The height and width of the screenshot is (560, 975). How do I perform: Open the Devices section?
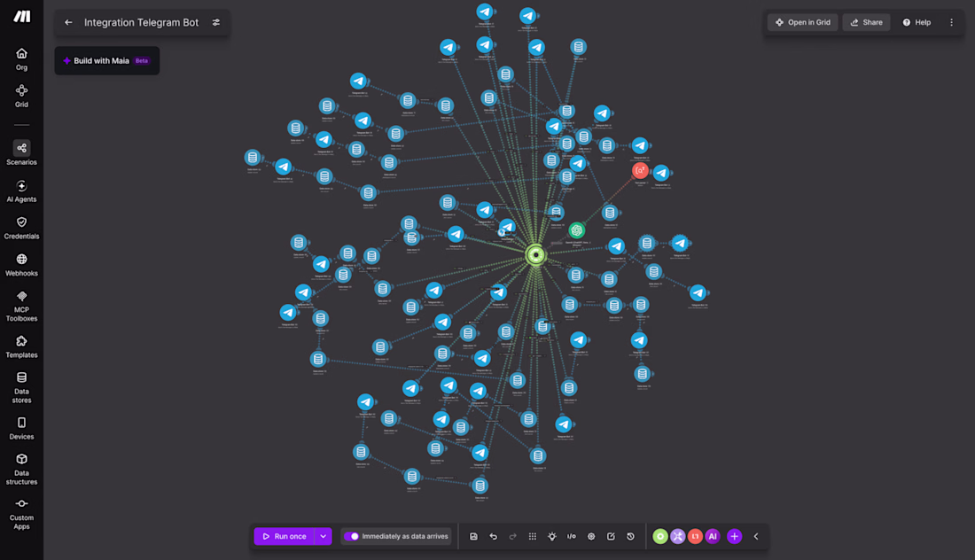[22, 429]
